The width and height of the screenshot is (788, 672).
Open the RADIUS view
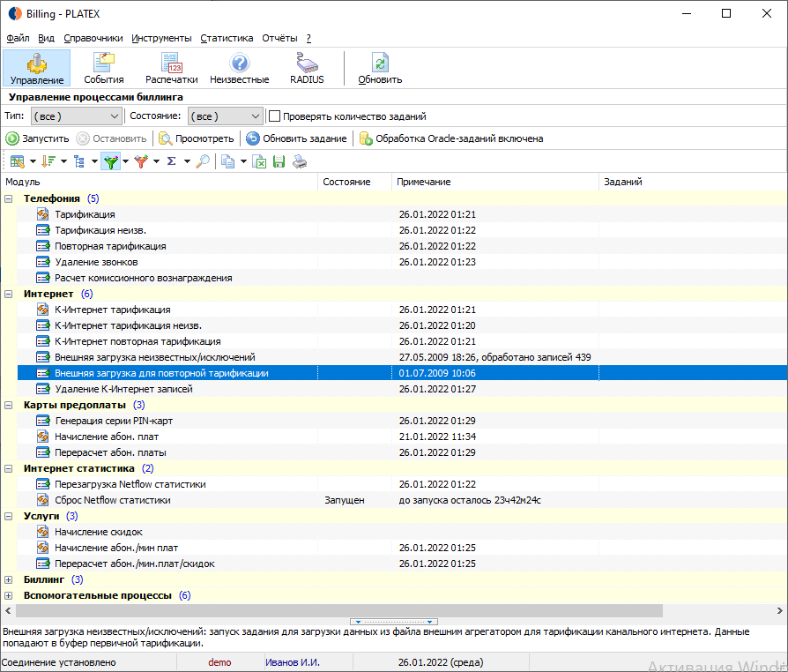tap(307, 68)
